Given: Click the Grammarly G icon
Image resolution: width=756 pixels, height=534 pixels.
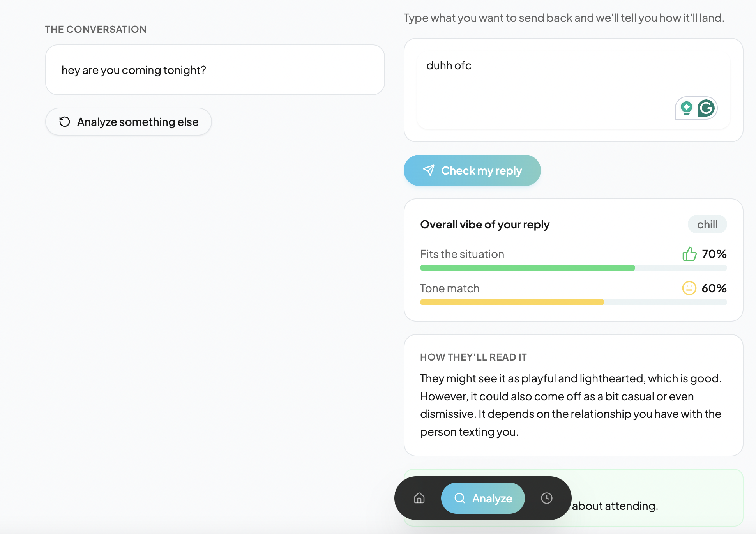Looking at the screenshot, I should tap(706, 108).
